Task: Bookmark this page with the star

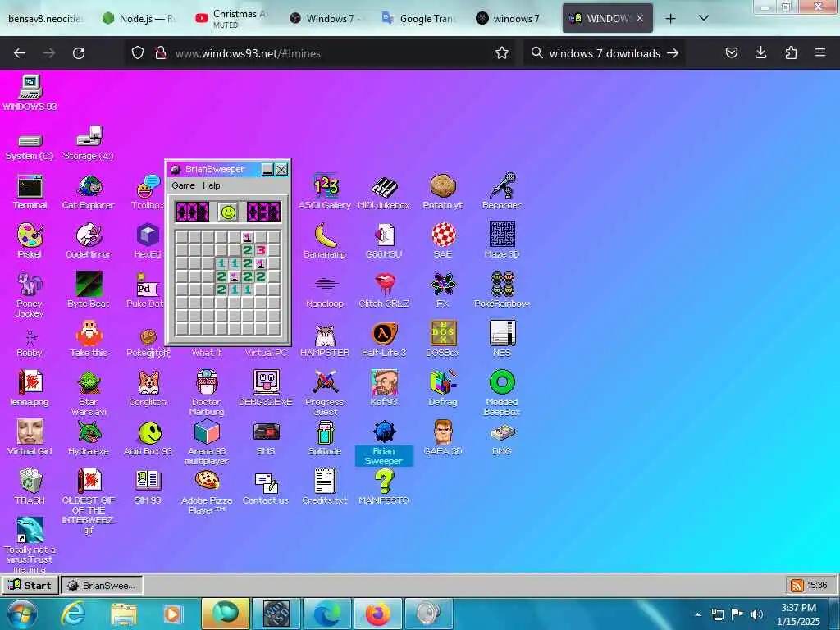Action: pyautogui.click(x=502, y=53)
